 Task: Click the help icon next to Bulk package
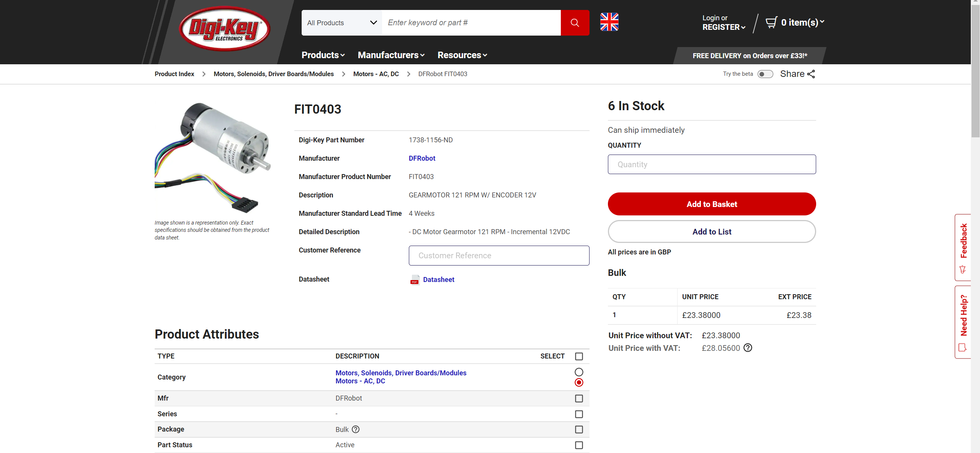coord(356,429)
